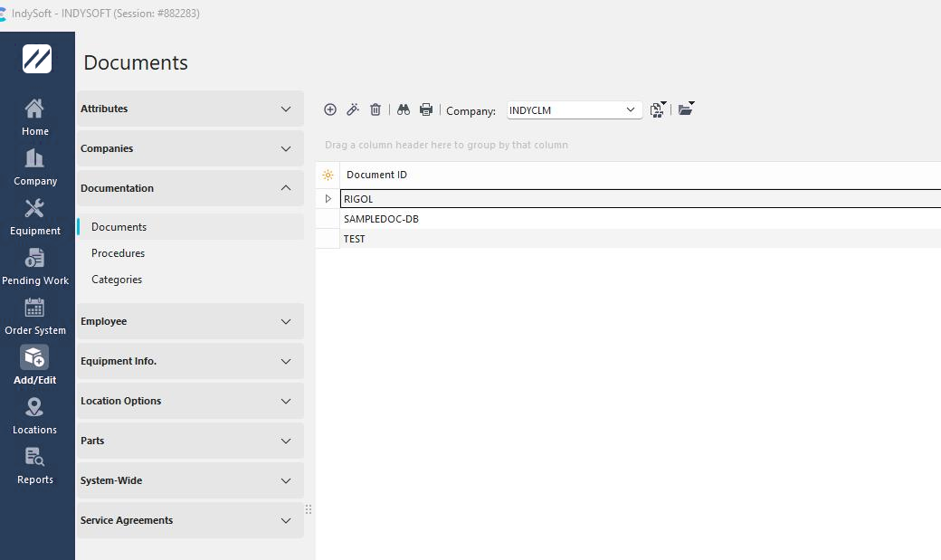
Task: Go to Home in the sidebar
Action: coord(34,117)
